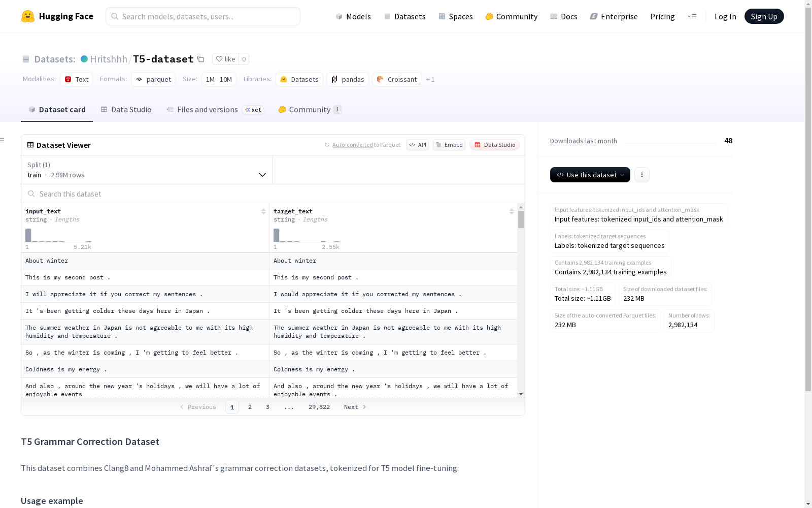The height and width of the screenshot is (508, 812).
Task: Select input_text cell 'This is my second post .'
Action: click(x=145, y=277)
